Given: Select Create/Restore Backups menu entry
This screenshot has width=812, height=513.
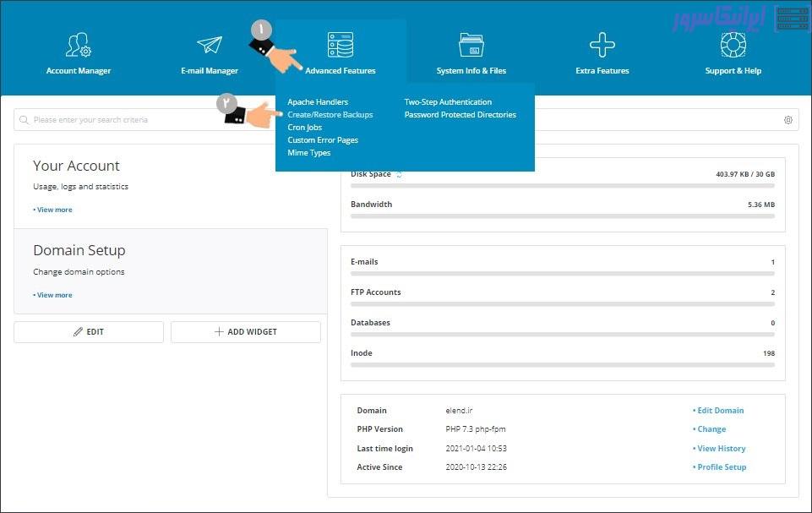Looking at the screenshot, I should tap(330, 115).
